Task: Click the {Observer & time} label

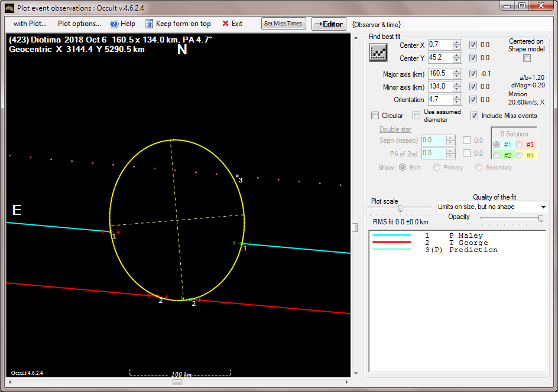Action: point(377,25)
